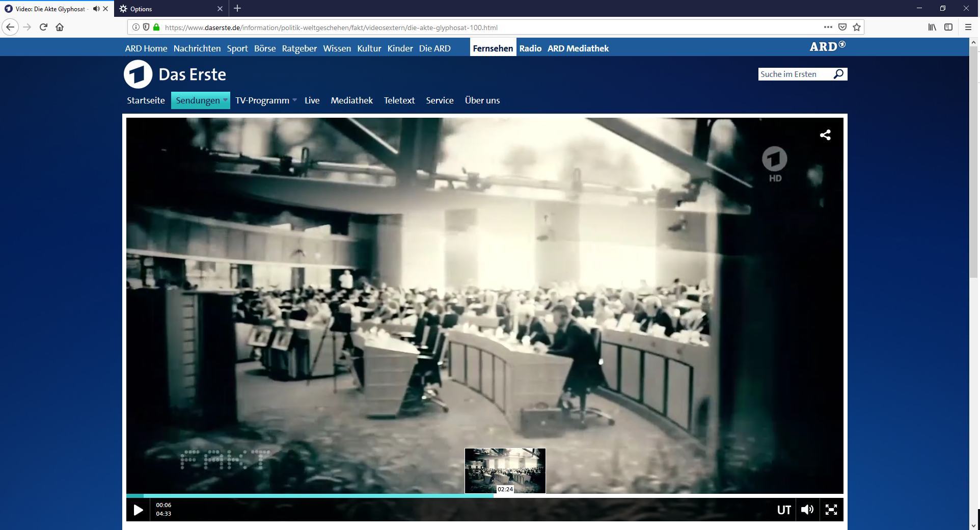Go to the ARD Mediathek link
Viewport: 980px width, 530px height.
point(578,48)
